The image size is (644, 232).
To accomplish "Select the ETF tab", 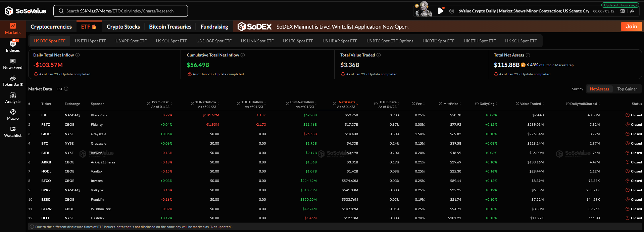I will pos(89,27).
